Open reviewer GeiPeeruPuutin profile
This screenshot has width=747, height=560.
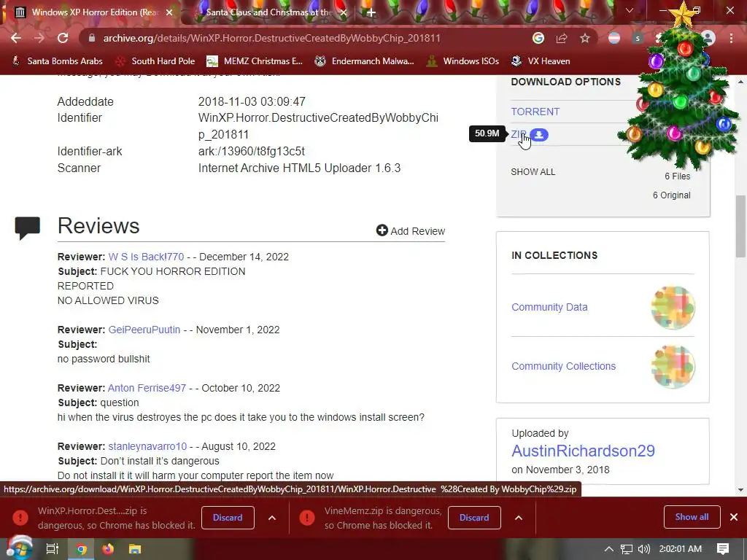click(144, 330)
